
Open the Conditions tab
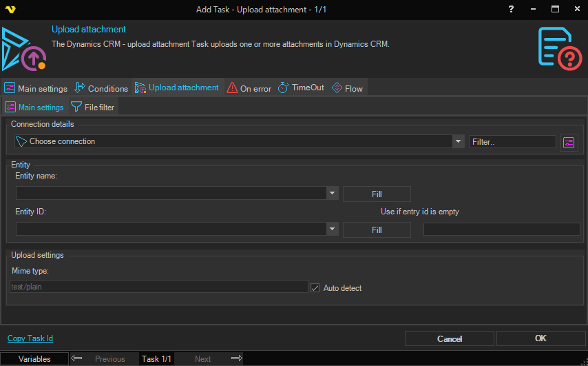point(101,88)
